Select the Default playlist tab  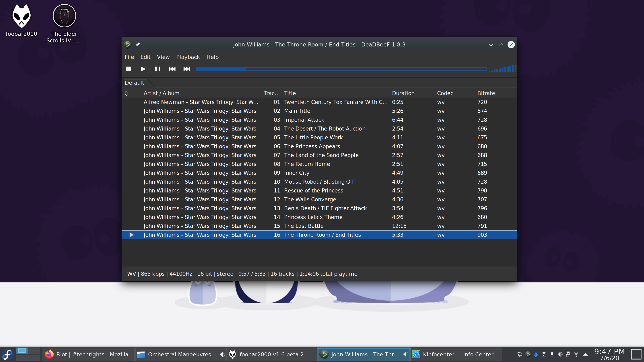[x=134, y=83]
